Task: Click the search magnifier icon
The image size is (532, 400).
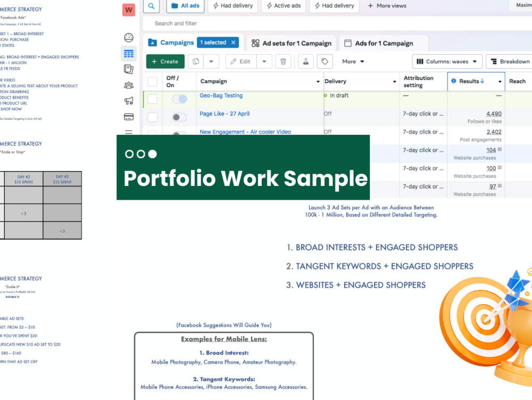Action: point(151,6)
